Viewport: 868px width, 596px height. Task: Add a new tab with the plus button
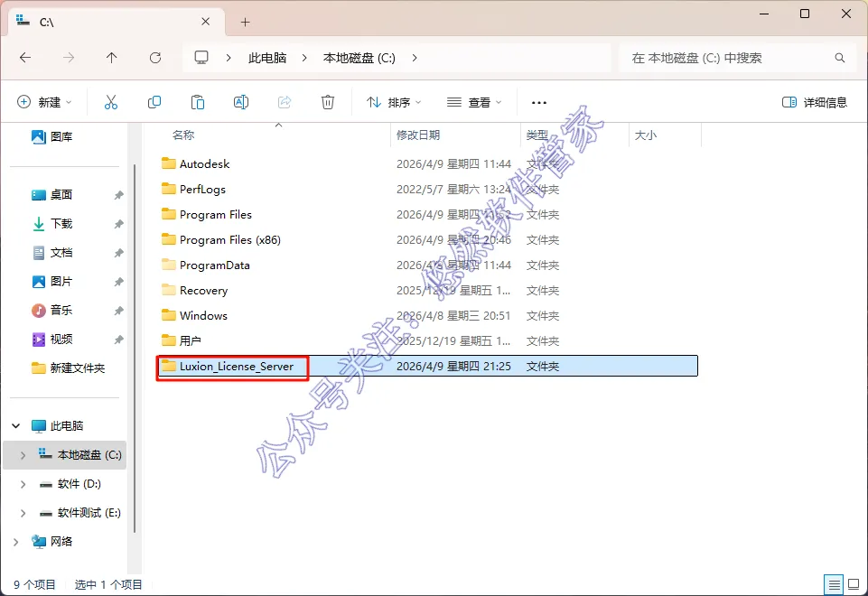(x=246, y=23)
